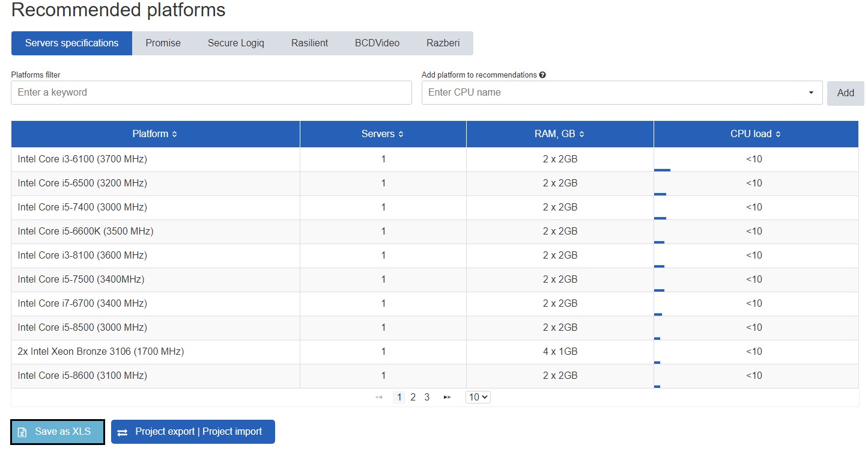Open rows-per-page dropdown showing 10

click(x=478, y=397)
